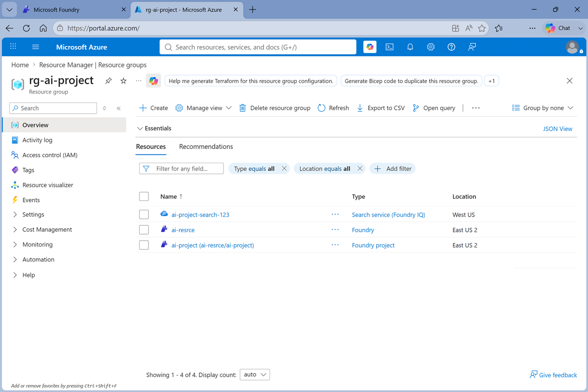Pin rg-ai-project to dashboard
The image size is (588, 392).
(x=109, y=81)
